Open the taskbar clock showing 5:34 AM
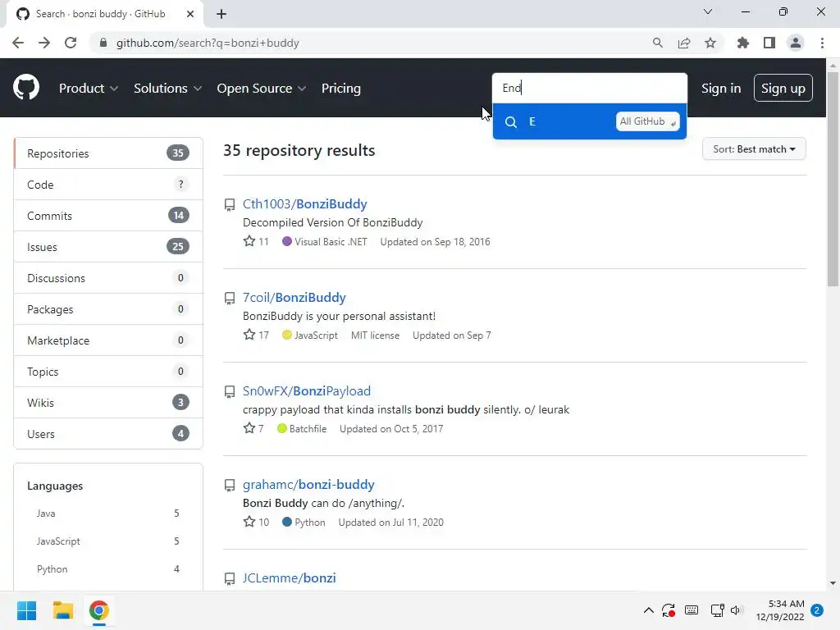Viewport: 840px width, 630px height. point(780,610)
